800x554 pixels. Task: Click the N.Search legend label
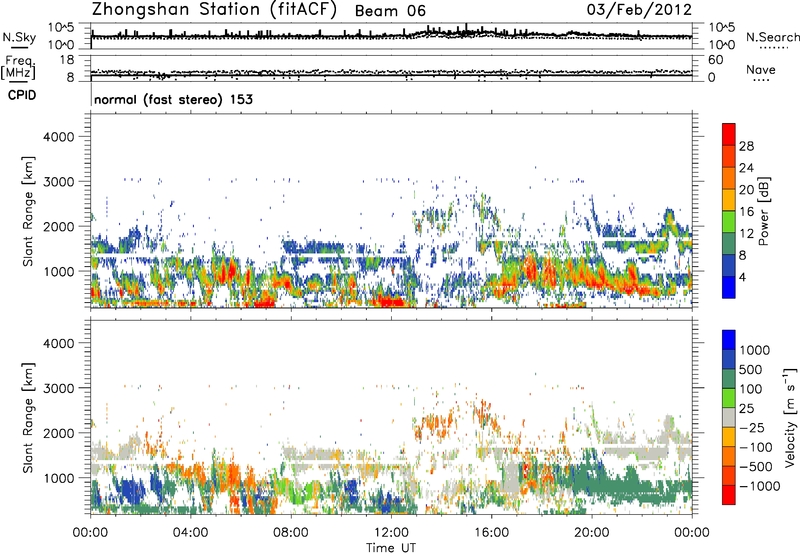coord(772,37)
